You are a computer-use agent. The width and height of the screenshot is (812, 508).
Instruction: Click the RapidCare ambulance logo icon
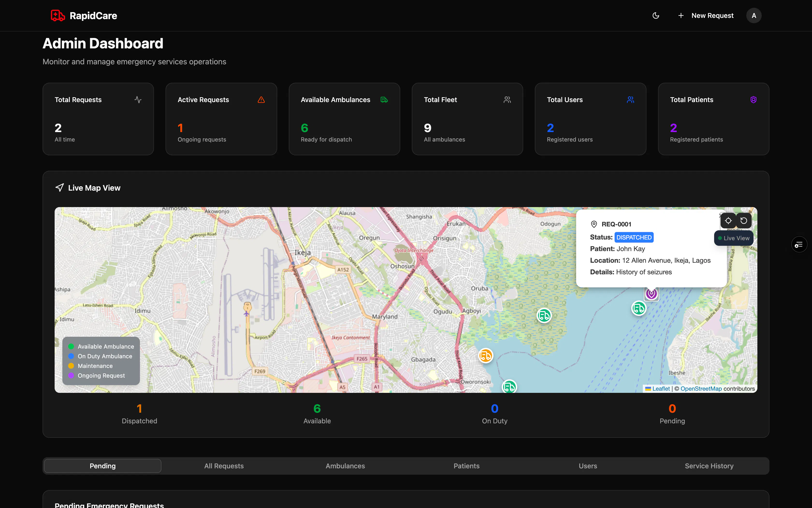click(x=58, y=15)
